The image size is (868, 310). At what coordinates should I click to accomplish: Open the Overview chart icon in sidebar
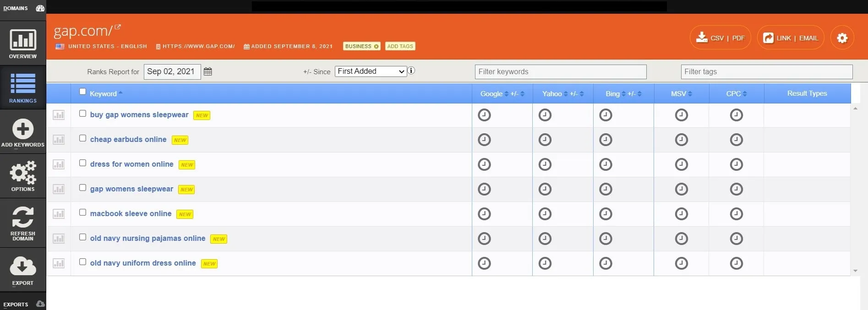click(23, 40)
